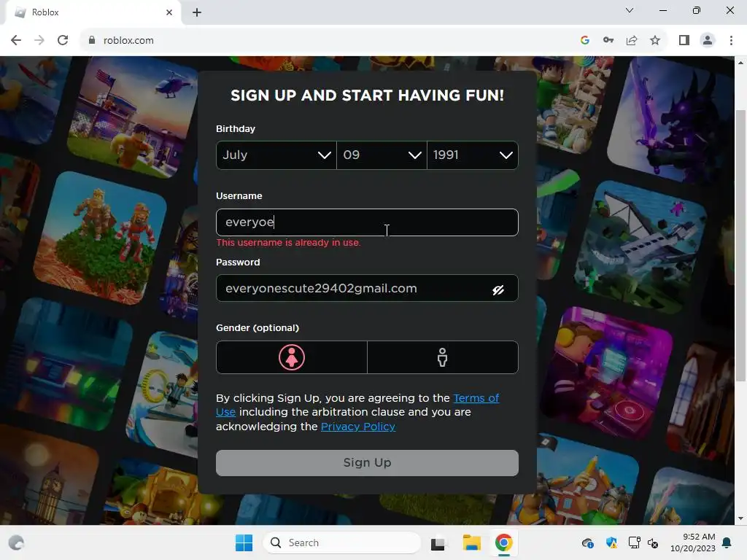This screenshot has width=747, height=560.
Task: Open Windows Security tray icon
Action: pos(611,542)
